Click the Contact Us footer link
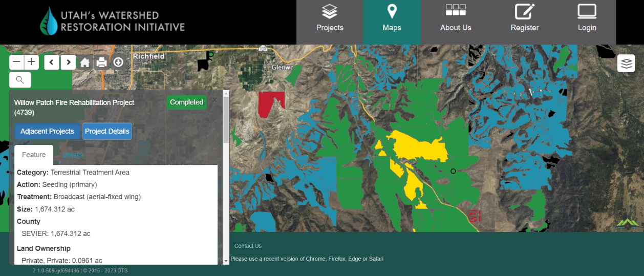The image size is (644, 276). 248,246
